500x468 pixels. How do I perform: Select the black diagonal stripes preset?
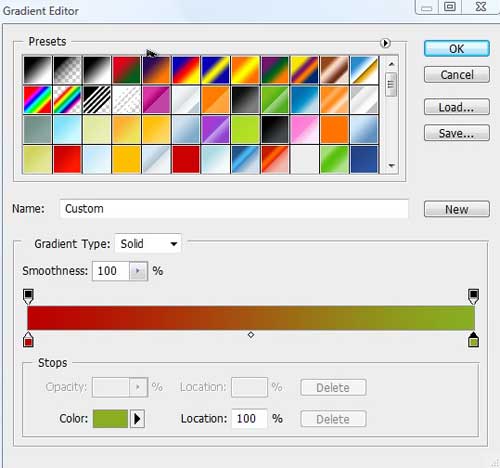click(x=97, y=100)
